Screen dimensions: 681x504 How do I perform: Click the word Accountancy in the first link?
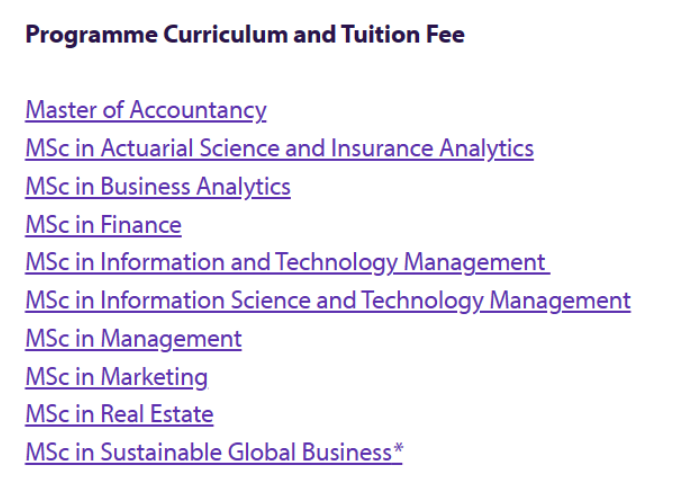198,110
